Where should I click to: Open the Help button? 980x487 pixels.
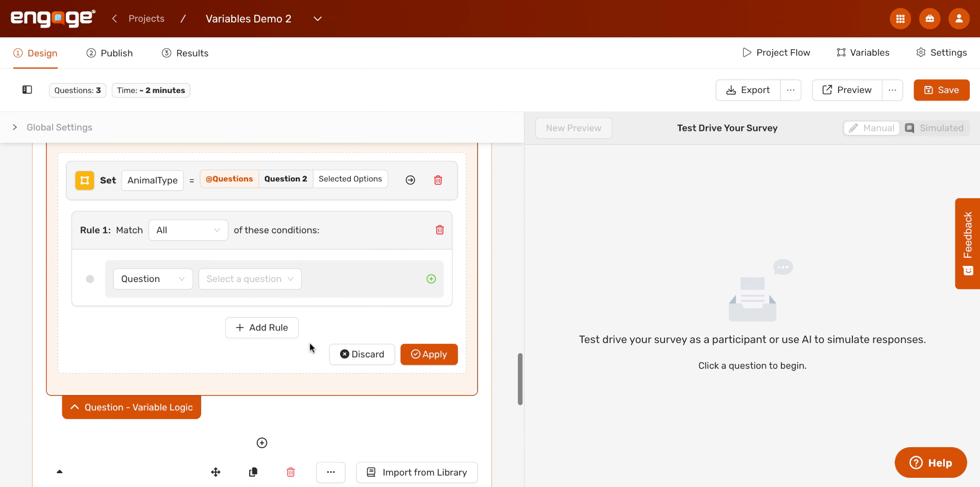[x=930, y=463]
